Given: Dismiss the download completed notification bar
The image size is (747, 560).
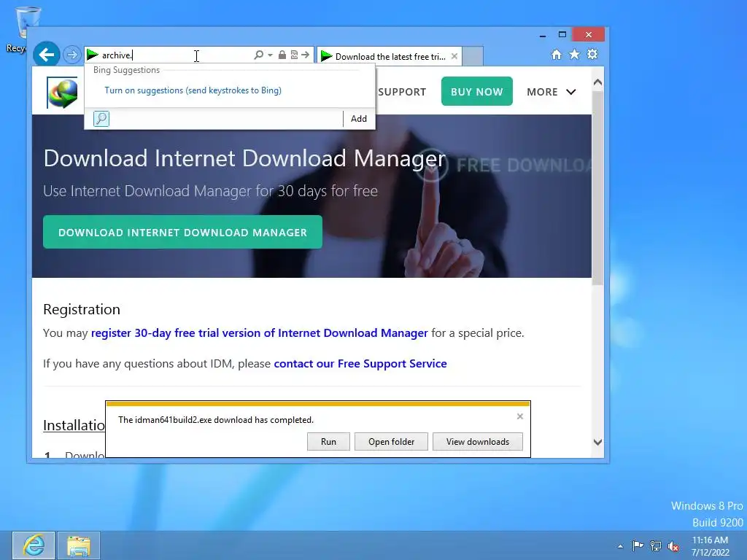Looking at the screenshot, I should point(519,416).
